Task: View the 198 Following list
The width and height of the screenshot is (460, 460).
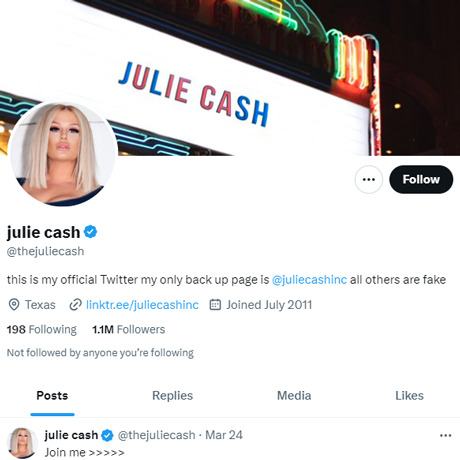Action: [x=42, y=329]
